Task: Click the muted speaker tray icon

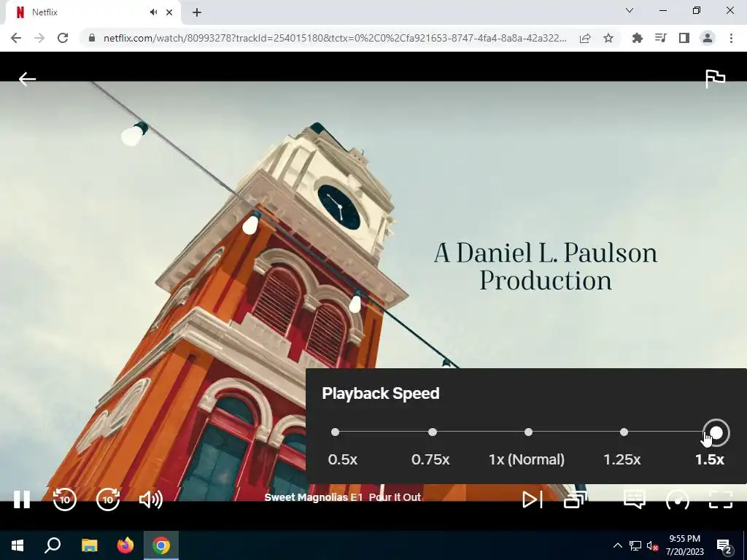Action: point(653,545)
